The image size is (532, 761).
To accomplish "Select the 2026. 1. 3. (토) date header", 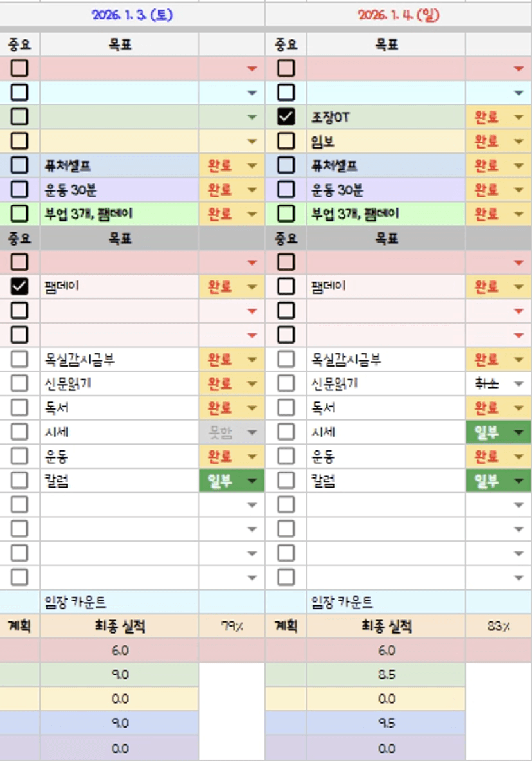I will coord(133,14).
